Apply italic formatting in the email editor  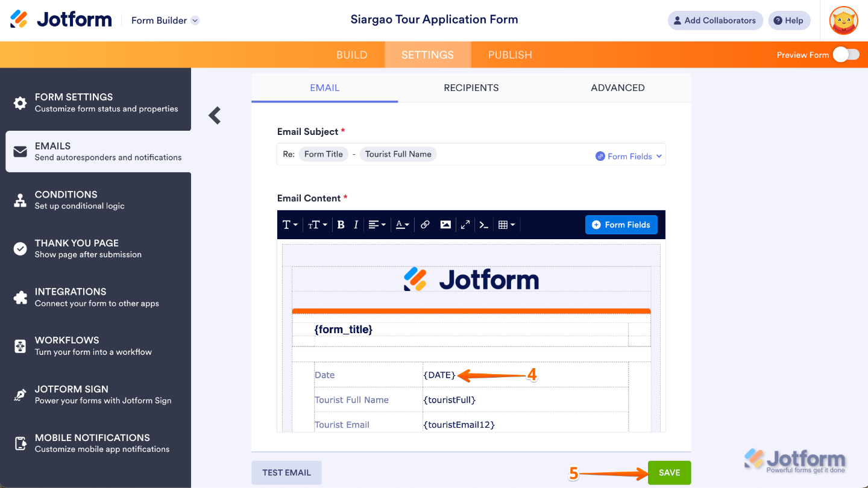point(356,224)
